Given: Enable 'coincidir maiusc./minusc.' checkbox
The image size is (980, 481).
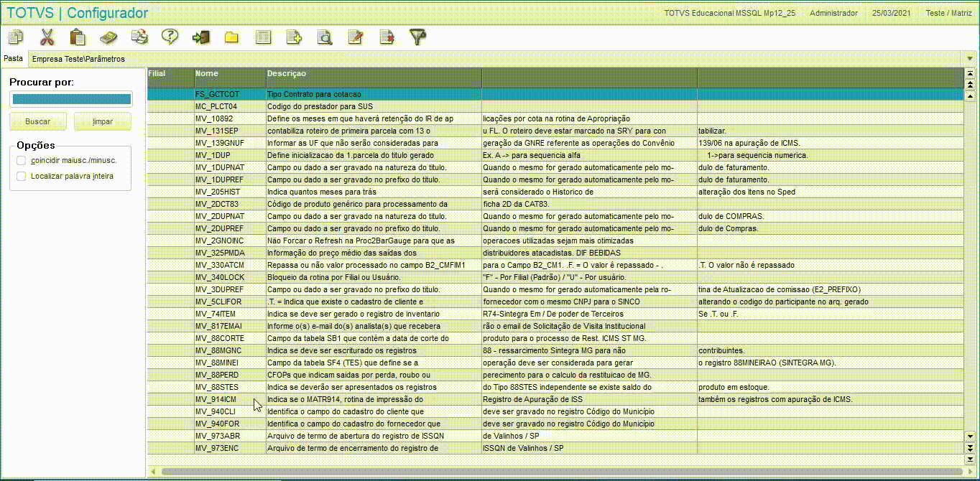Looking at the screenshot, I should click(x=22, y=160).
